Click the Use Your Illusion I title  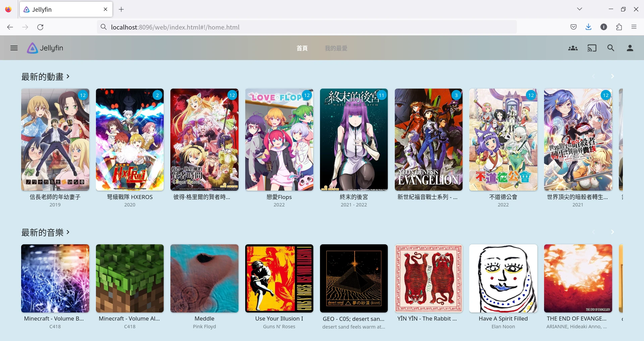click(x=279, y=319)
